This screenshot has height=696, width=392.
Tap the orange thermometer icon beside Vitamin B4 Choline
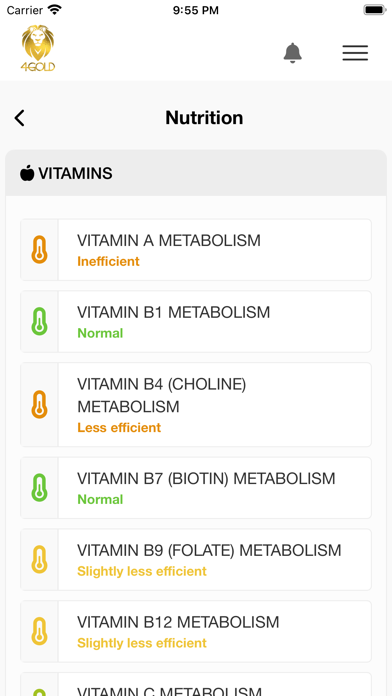pos(40,405)
